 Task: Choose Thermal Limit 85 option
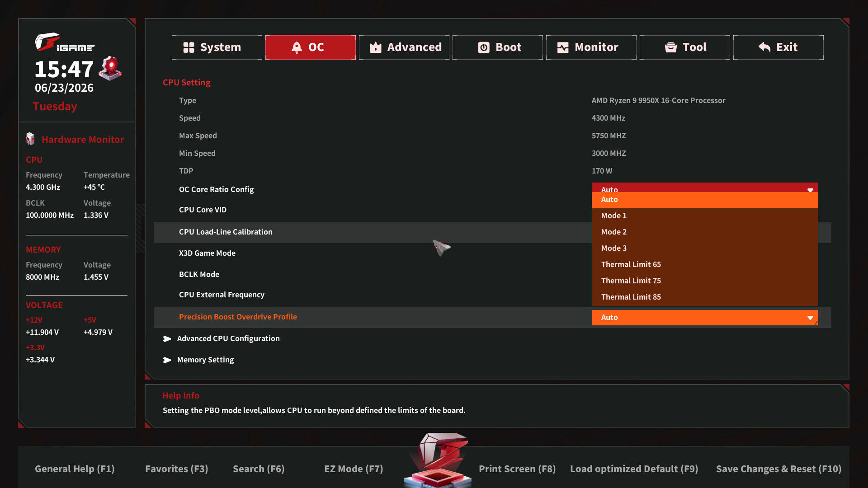(705, 297)
